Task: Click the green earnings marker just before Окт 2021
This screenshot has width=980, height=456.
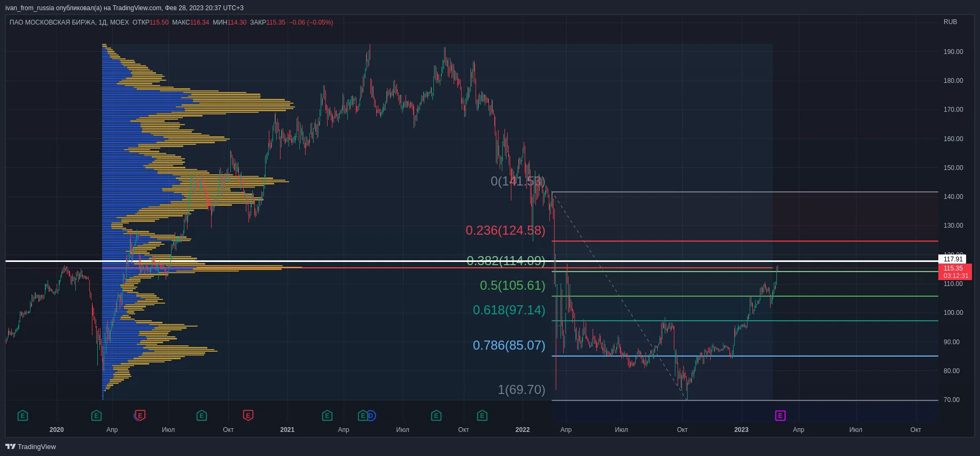Action: 436,415
